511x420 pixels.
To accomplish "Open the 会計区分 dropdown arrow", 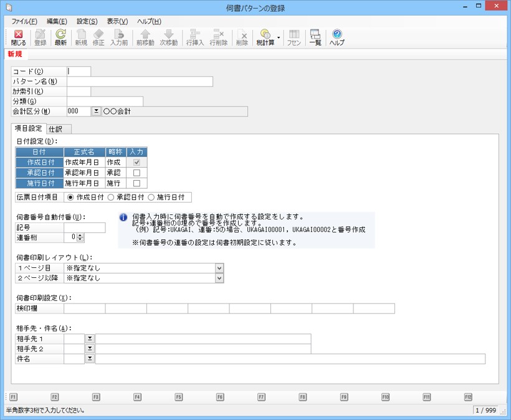I will click(x=96, y=112).
